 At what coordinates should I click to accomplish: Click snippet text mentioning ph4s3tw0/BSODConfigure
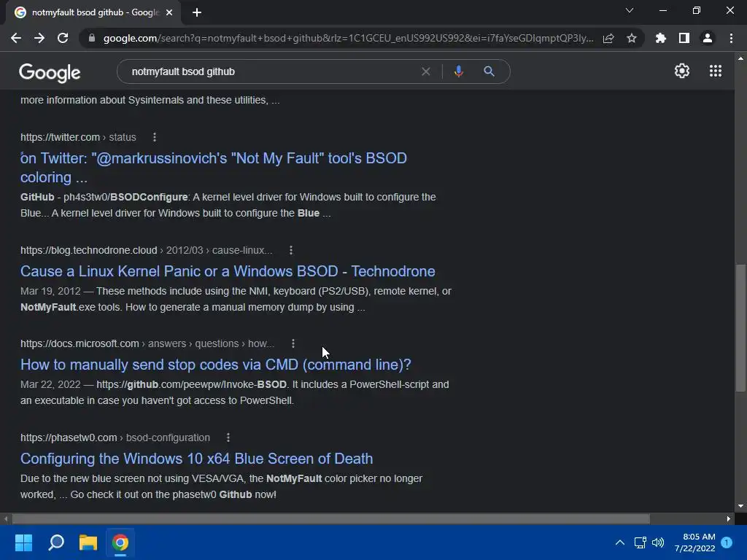coord(228,205)
